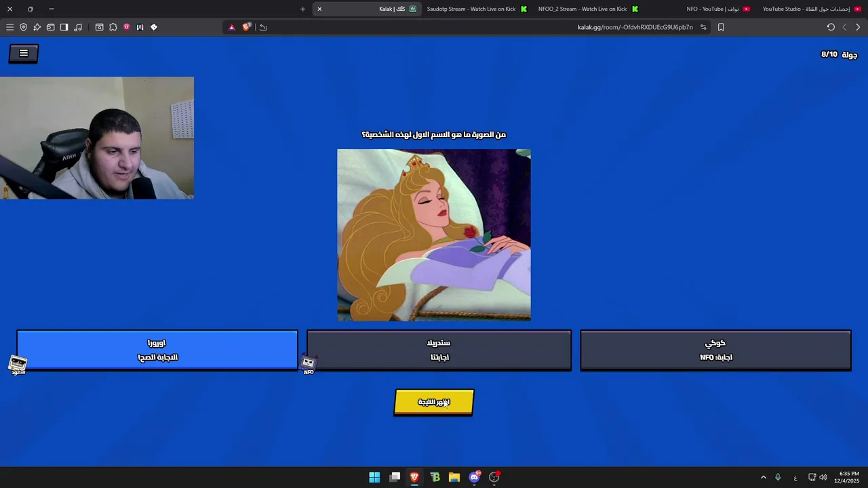Open volume control tray icon
This screenshot has height=488, width=868.
click(x=823, y=477)
